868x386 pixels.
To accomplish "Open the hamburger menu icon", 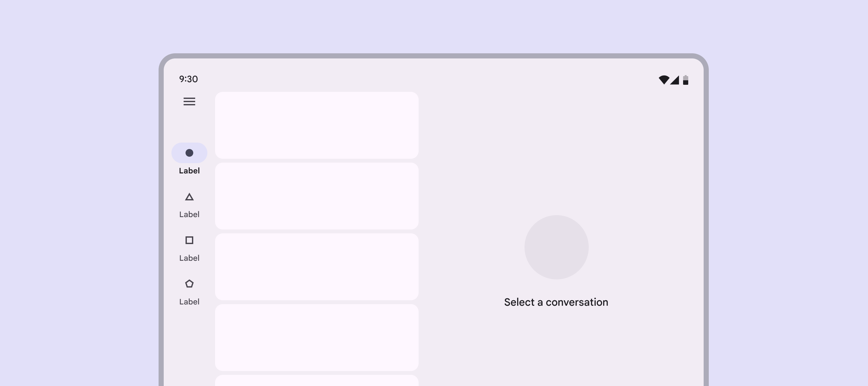I will tap(189, 101).
